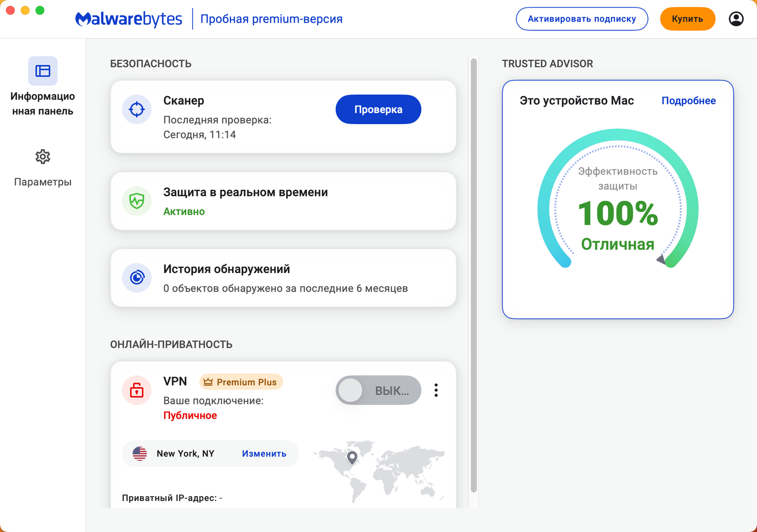The image size is (757, 532).
Task: Click the Эффективность защиты gauge label
Action: (x=618, y=179)
